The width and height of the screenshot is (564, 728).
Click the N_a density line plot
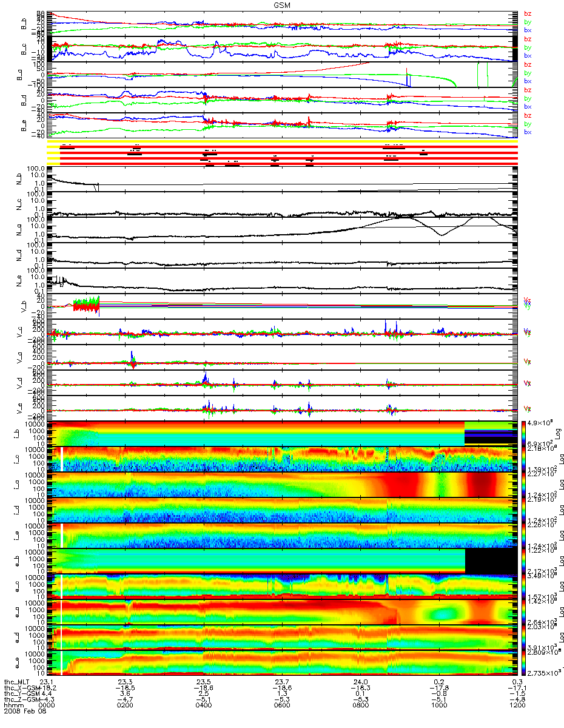pyautogui.click(x=283, y=230)
